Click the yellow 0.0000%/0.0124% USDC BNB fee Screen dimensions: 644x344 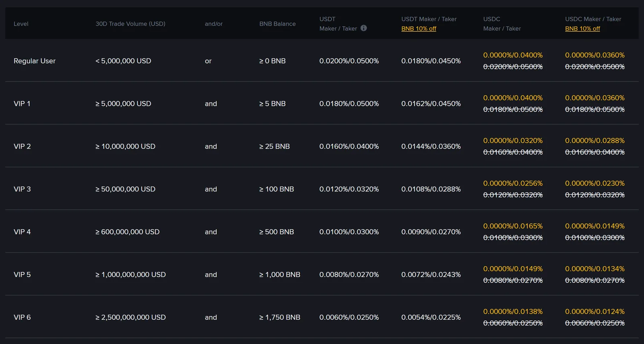point(595,311)
